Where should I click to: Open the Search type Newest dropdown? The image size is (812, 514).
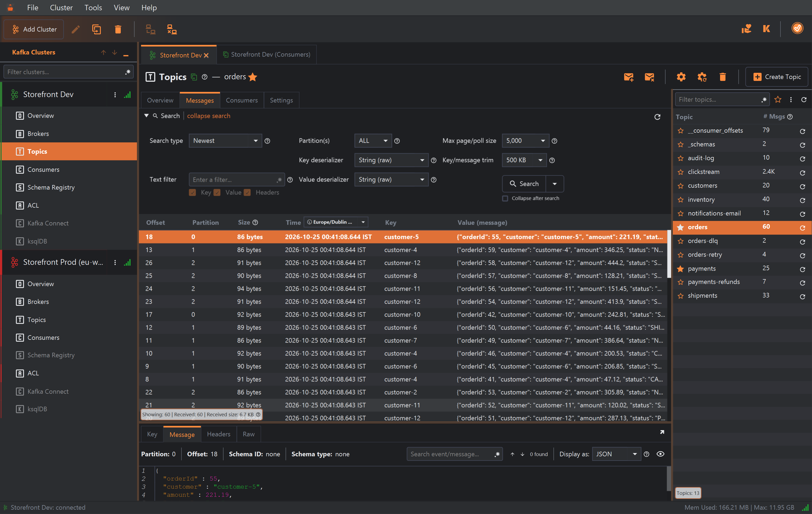pos(225,141)
